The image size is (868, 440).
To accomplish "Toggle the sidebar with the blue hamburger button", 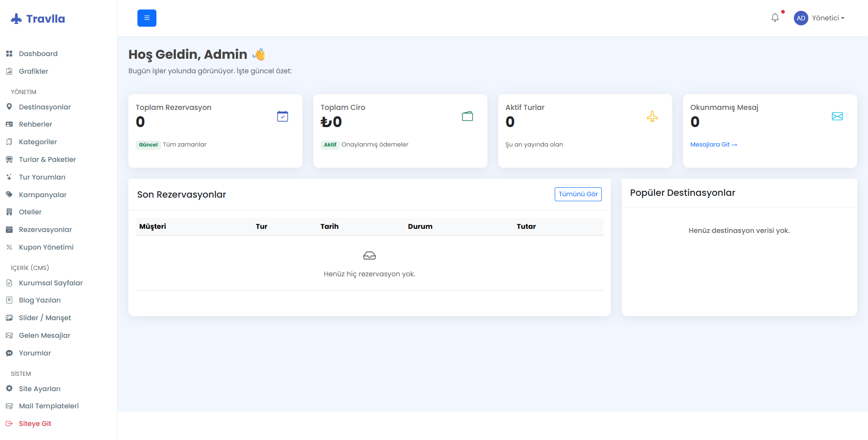I will pyautogui.click(x=146, y=18).
